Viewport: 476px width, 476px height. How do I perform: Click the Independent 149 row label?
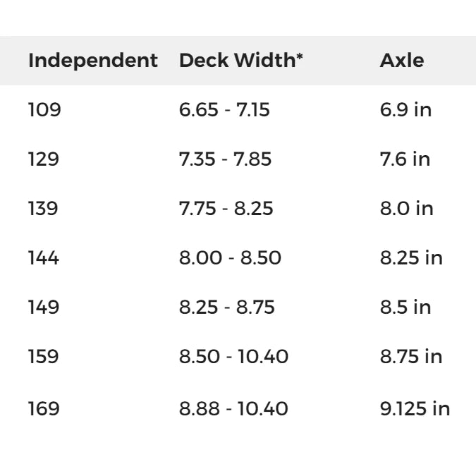(x=44, y=307)
